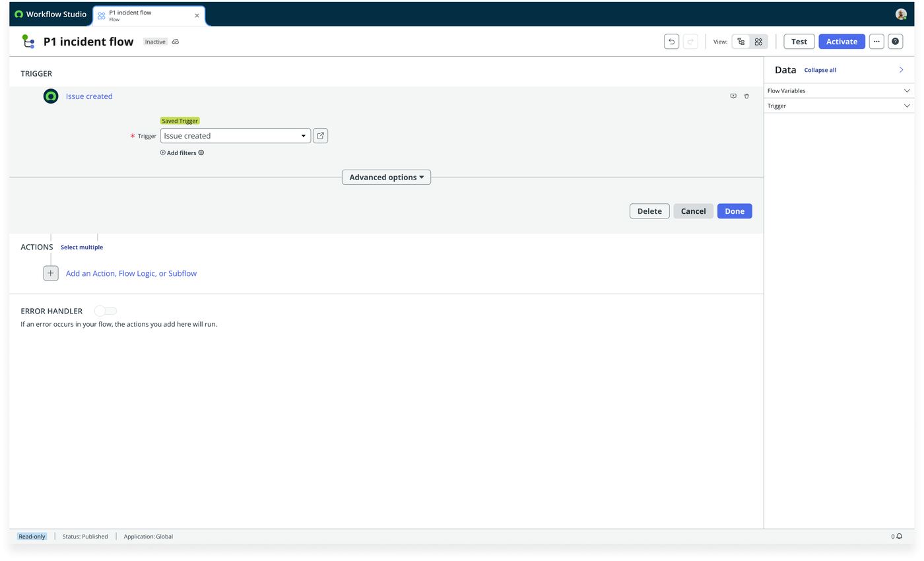Delete trigger using the trash icon

[x=746, y=96]
